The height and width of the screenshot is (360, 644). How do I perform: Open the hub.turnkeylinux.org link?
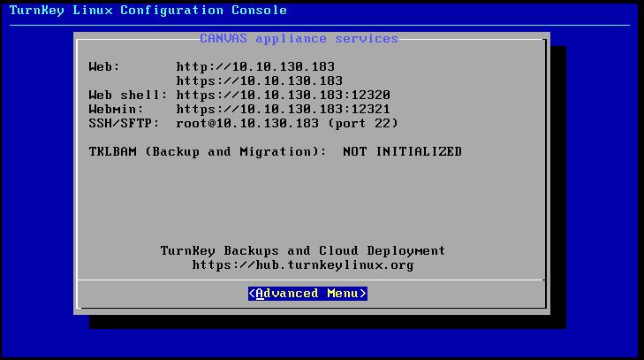coord(302,264)
